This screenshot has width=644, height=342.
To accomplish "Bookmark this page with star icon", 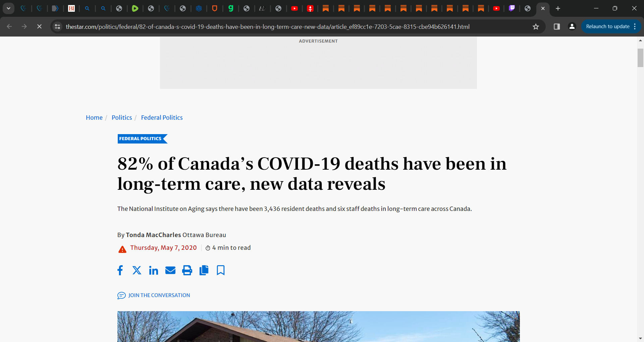I will click(x=536, y=26).
